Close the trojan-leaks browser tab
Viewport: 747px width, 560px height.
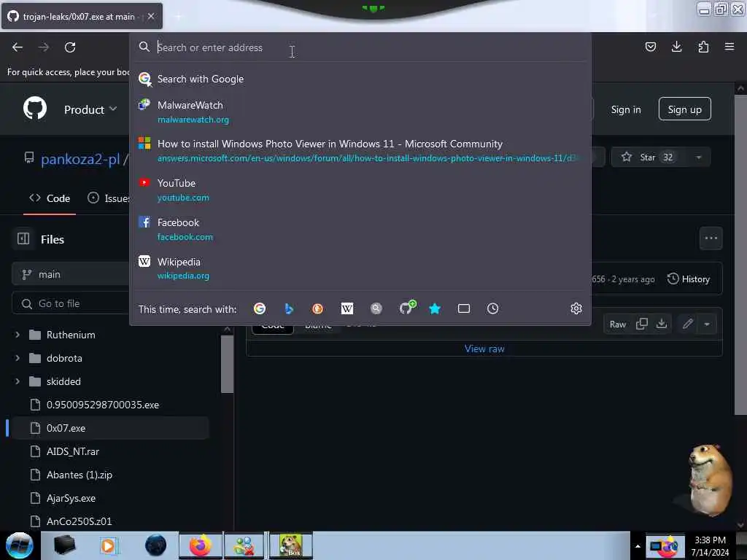[x=151, y=16]
